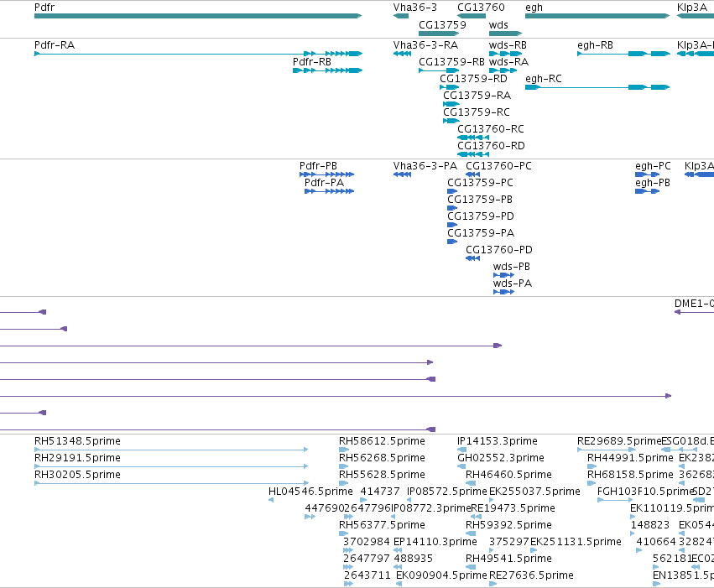Open the egh-RB transcript
Image resolution: width=714 pixels, height=588 pixels.
[x=623, y=54]
